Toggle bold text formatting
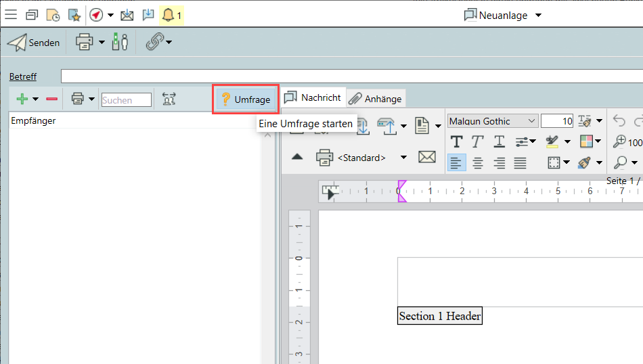 [456, 141]
